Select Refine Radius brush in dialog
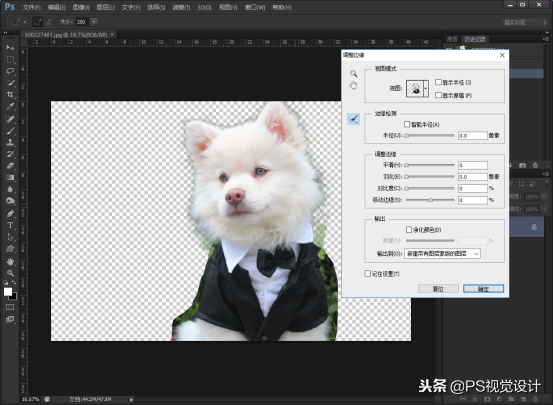Screen dimensions: 553x405 [353, 119]
